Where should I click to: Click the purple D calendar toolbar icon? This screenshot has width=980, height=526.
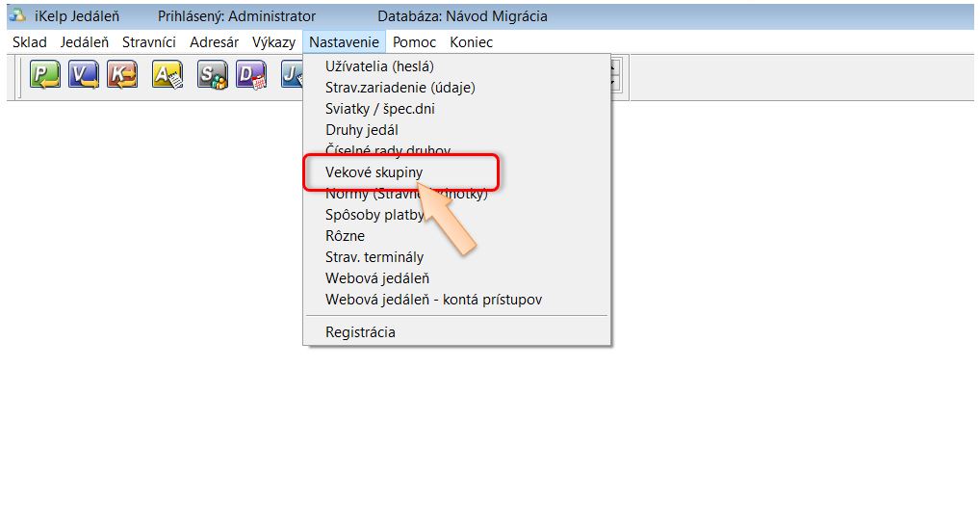pyautogui.click(x=250, y=75)
